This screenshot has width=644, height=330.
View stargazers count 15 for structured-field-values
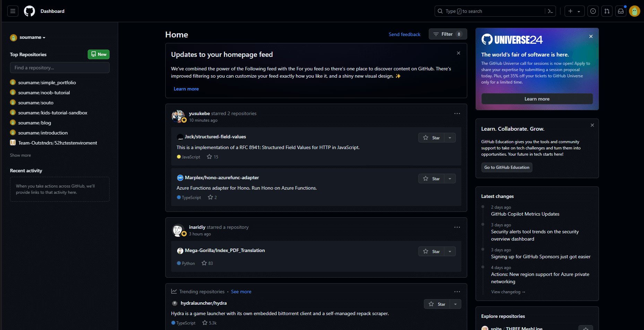tap(212, 157)
